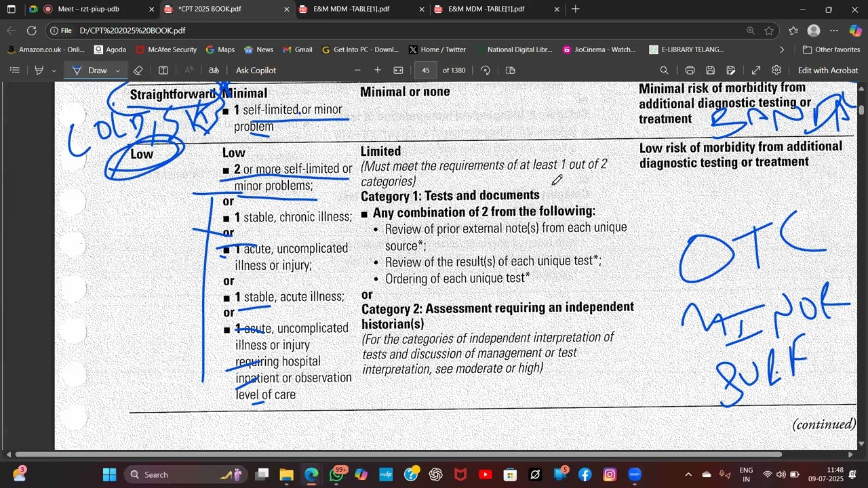Image resolution: width=868 pixels, height=488 pixels.
Task: Click the Add text box icon
Action: click(x=163, y=70)
